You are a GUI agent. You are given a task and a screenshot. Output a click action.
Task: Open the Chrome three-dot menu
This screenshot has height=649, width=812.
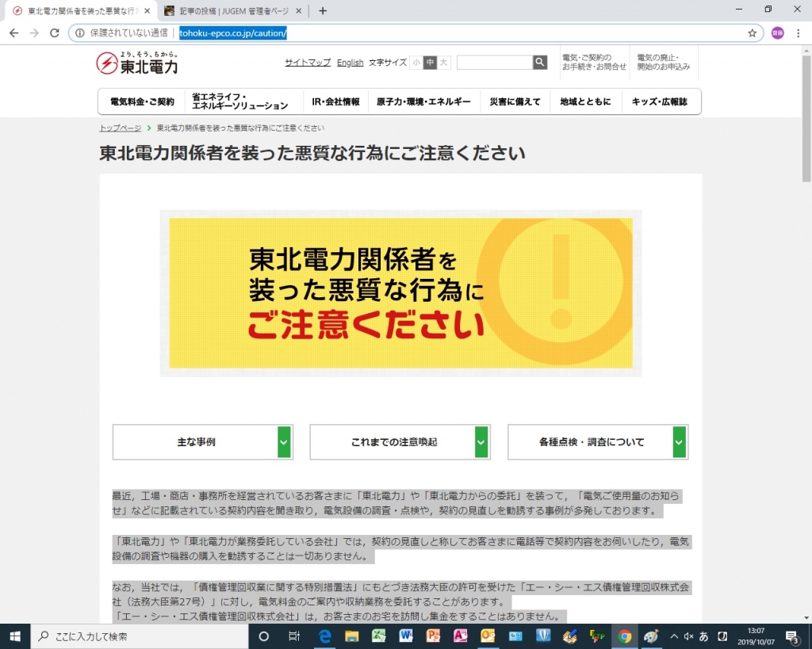(x=798, y=33)
